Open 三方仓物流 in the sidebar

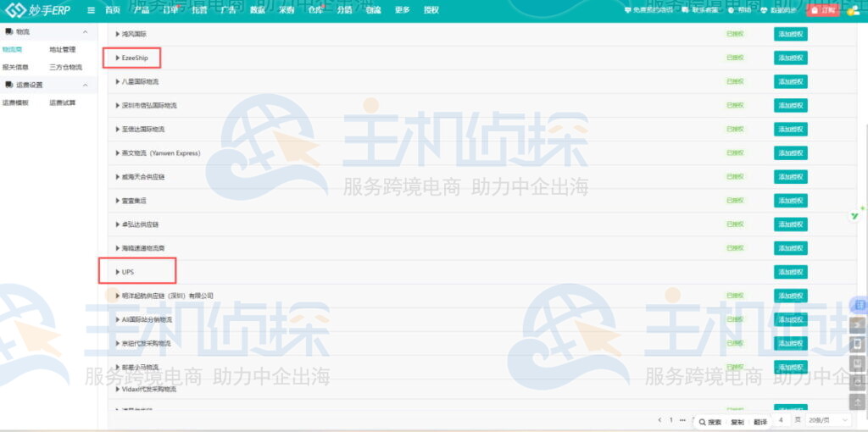(66, 68)
